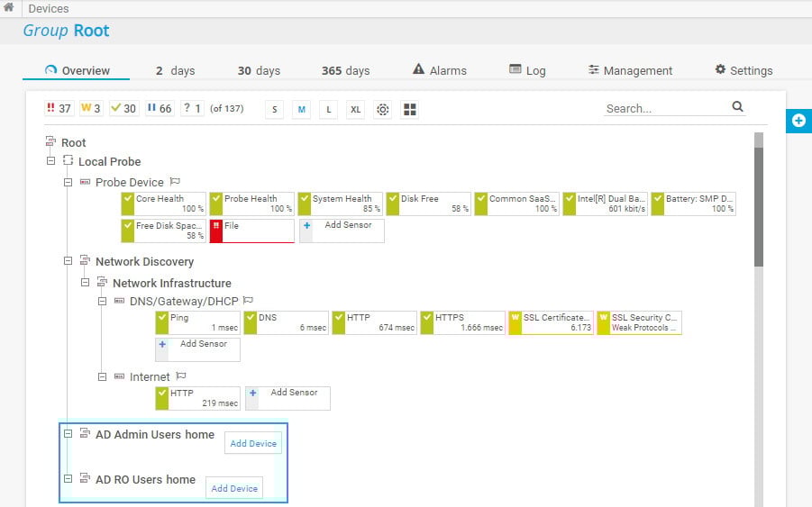Open the sensor gauge view settings icon
The height and width of the screenshot is (507, 812).
[382, 109]
